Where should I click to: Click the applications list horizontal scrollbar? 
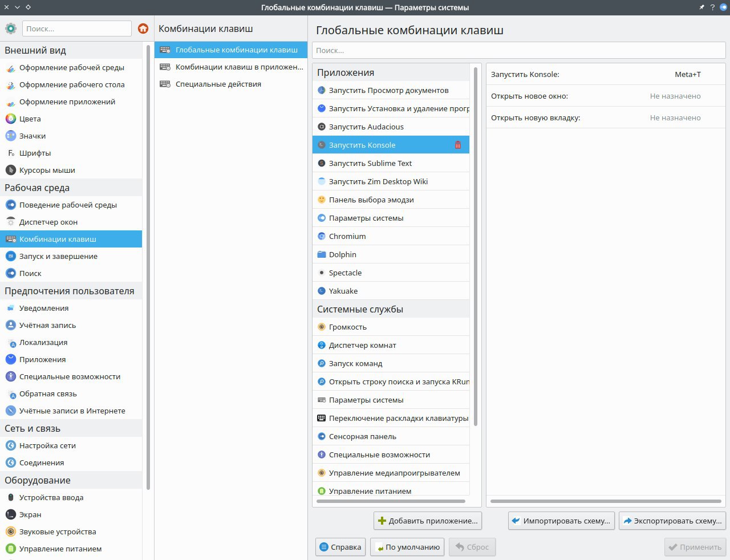[x=391, y=501]
